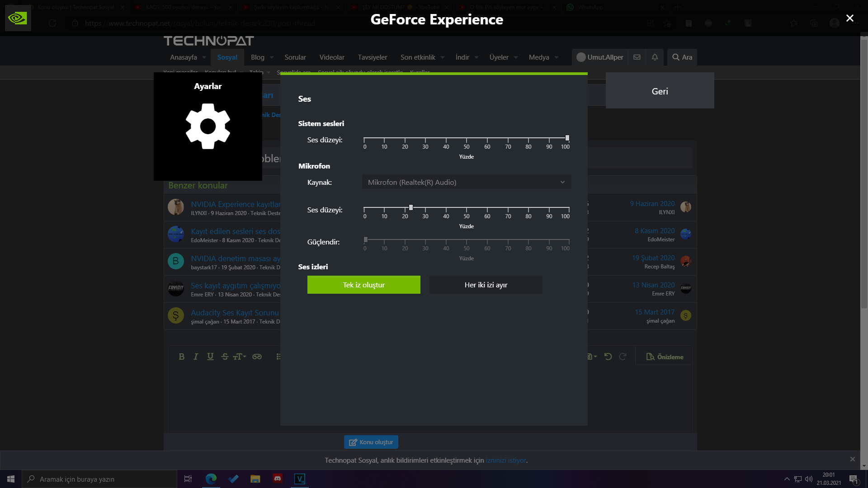Click the microphone Ses düzeyi slider handle
868x488 pixels.
411,207
